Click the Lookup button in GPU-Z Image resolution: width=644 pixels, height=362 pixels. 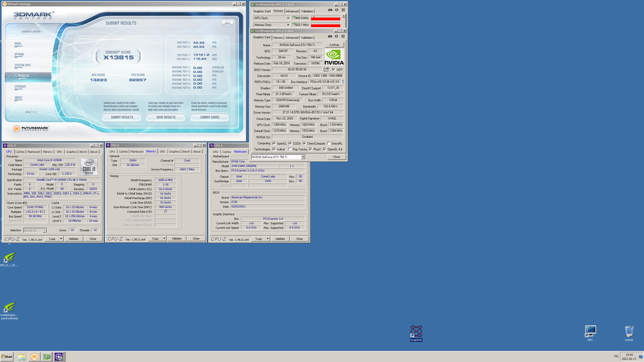point(334,45)
